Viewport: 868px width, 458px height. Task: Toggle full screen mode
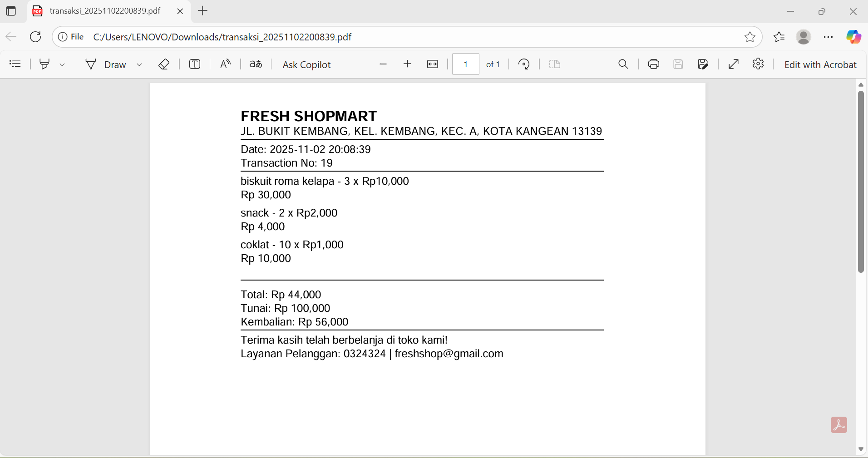click(734, 64)
